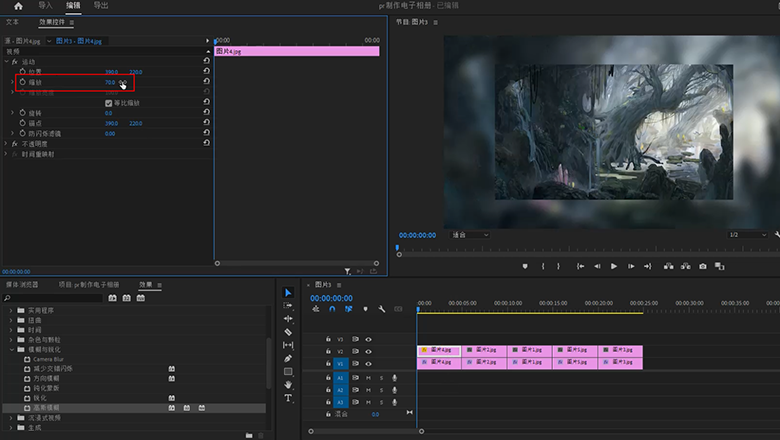
Task: Click Mark Out bracket button
Action: [558, 266]
